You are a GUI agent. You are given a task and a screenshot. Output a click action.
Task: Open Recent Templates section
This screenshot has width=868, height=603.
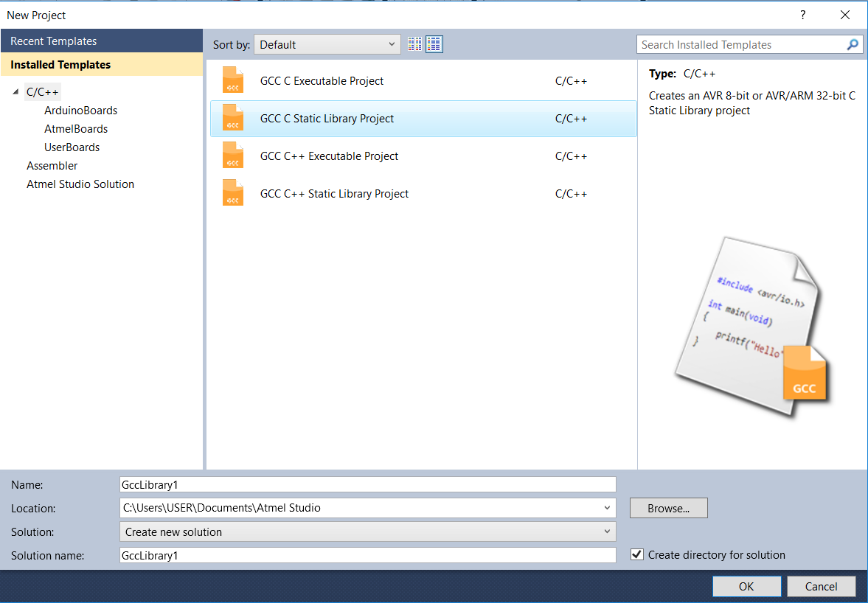[101, 41]
